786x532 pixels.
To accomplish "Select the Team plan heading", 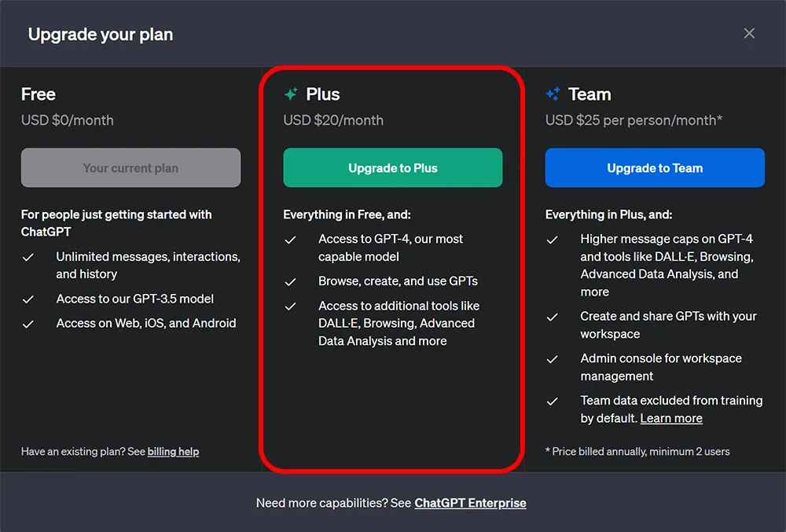I will [589, 94].
